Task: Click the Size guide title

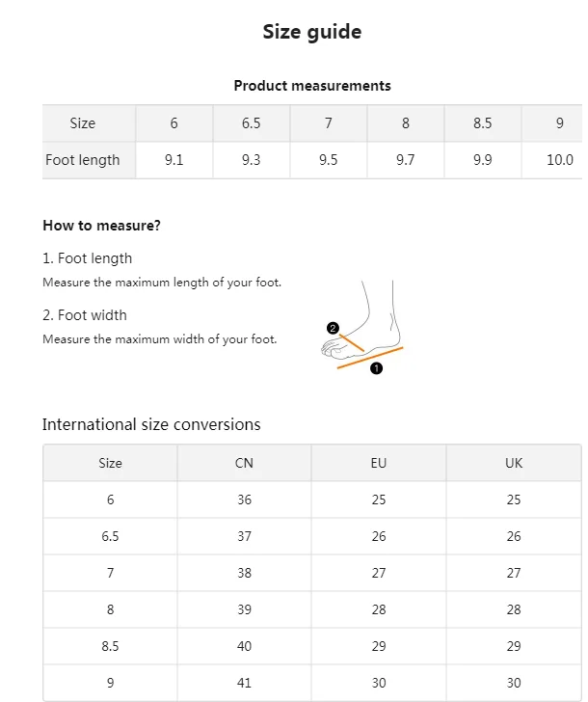Action: pyautogui.click(x=312, y=32)
